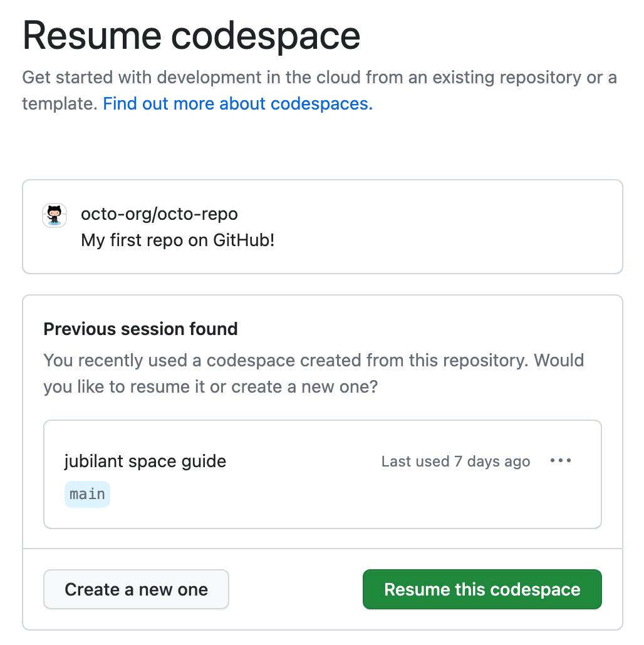Select the jubilant space guide session card
This screenshot has height=645, width=644.
[323, 473]
